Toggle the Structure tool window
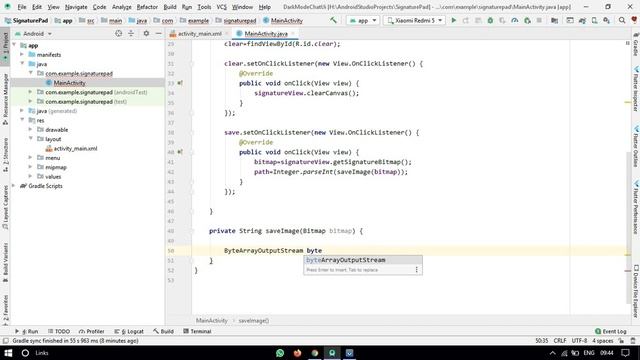The image size is (640, 360). pyautogui.click(x=5, y=154)
